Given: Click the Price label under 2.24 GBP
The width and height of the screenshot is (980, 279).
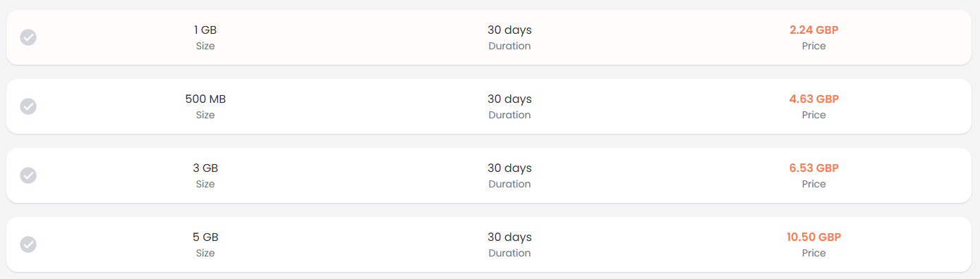Looking at the screenshot, I should (813, 46).
